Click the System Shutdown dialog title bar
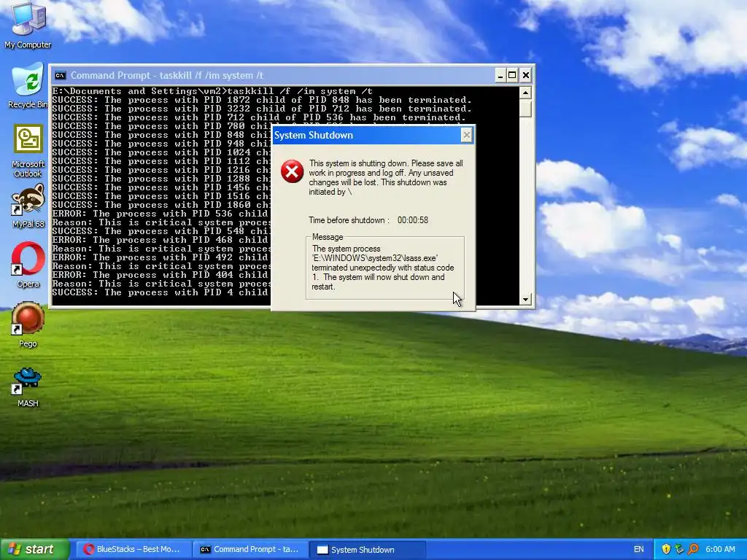The image size is (747, 560). coord(367,135)
